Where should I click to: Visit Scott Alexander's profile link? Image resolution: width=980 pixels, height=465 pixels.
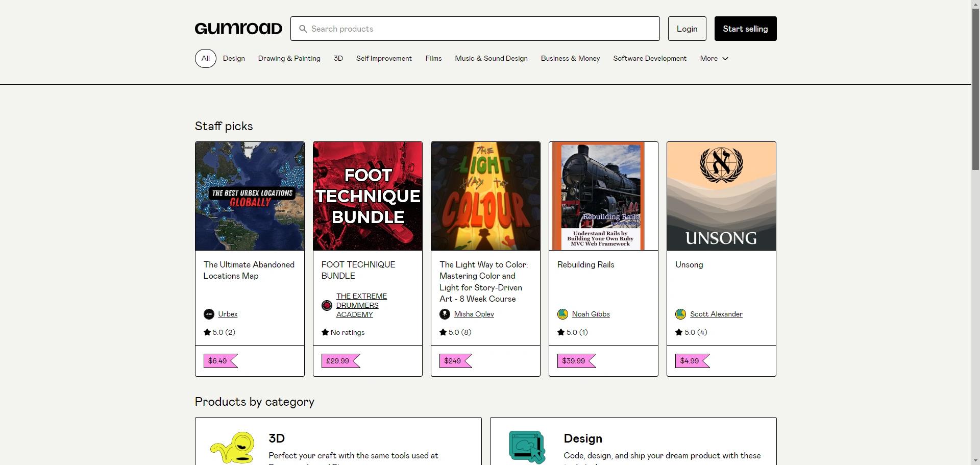pyautogui.click(x=716, y=314)
